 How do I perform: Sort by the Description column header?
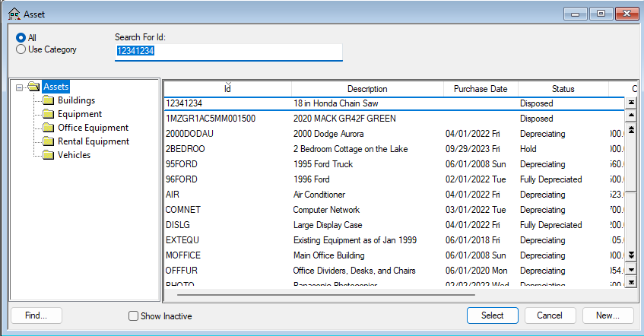[367, 89]
